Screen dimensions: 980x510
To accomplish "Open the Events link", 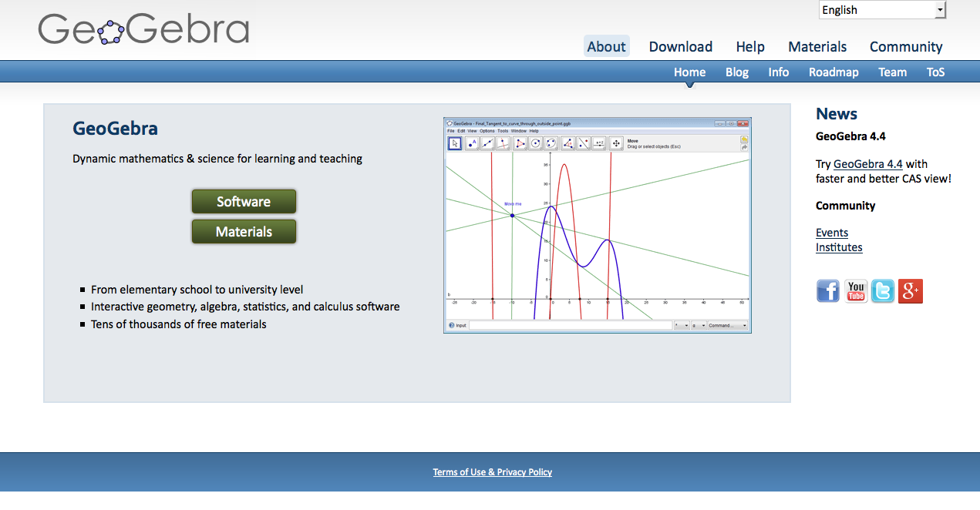I will pos(832,233).
